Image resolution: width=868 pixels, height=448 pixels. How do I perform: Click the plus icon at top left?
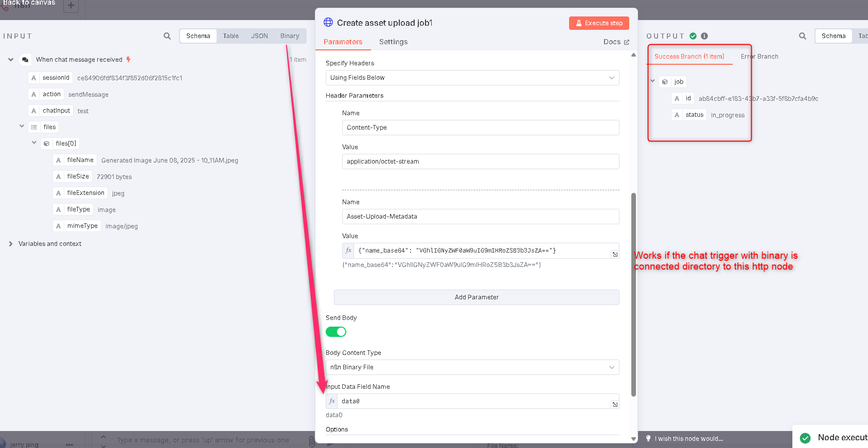coord(71,6)
